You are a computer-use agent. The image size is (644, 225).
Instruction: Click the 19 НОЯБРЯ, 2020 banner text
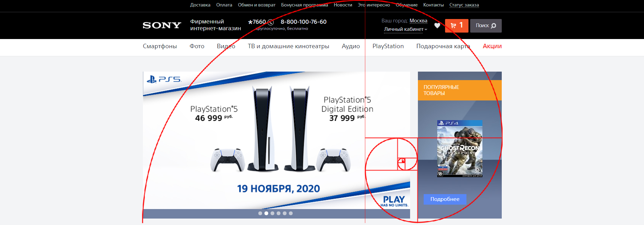tap(278, 189)
